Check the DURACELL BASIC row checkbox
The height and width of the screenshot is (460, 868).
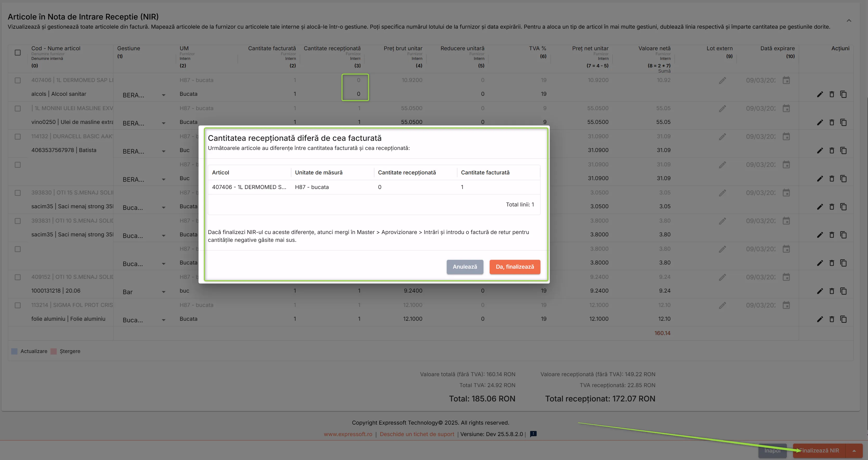[18, 137]
